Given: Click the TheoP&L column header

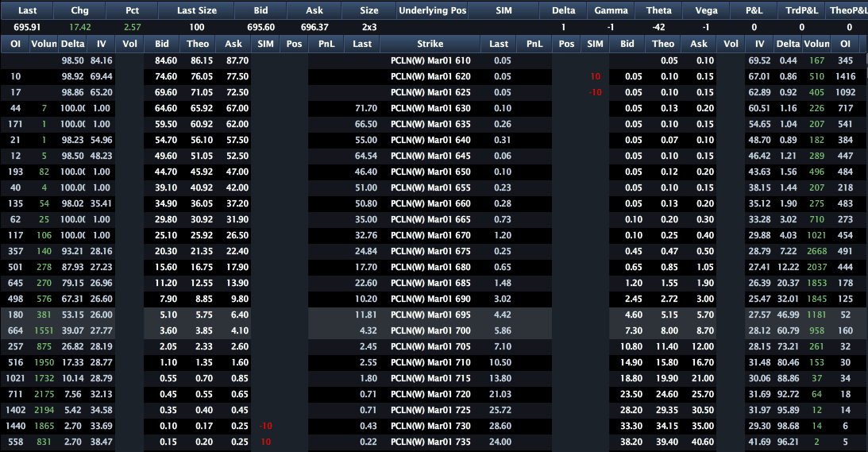Looking at the screenshot, I should 847,10.
